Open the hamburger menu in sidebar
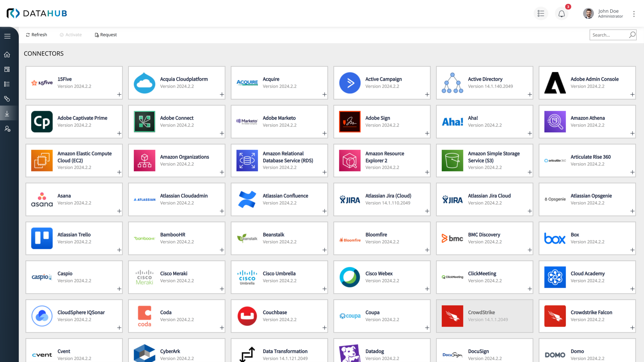The image size is (644, 362). point(7,36)
